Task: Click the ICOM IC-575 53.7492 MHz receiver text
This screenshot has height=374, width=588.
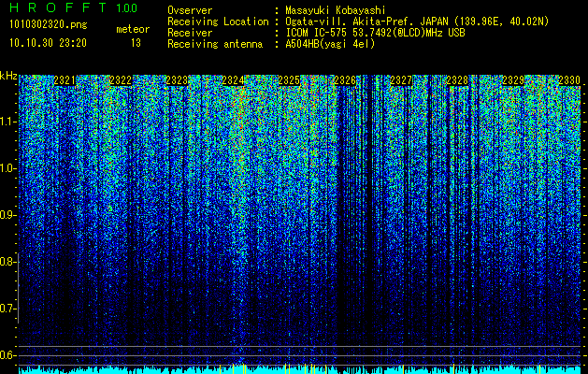Action: [376, 33]
